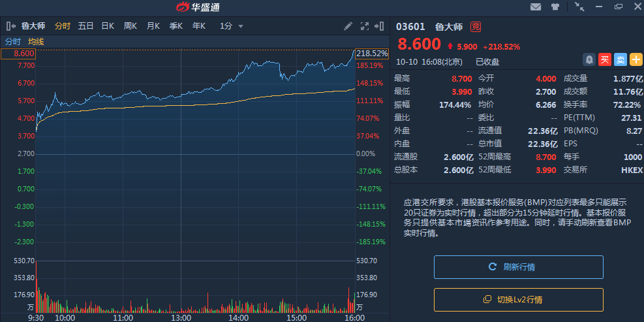
Task: Add stock with yellow plus icon
Action: [636, 59]
